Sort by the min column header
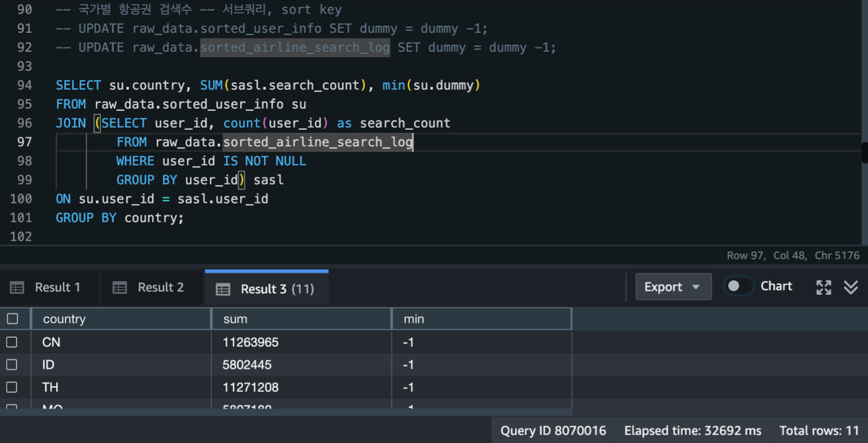 (x=482, y=318)
